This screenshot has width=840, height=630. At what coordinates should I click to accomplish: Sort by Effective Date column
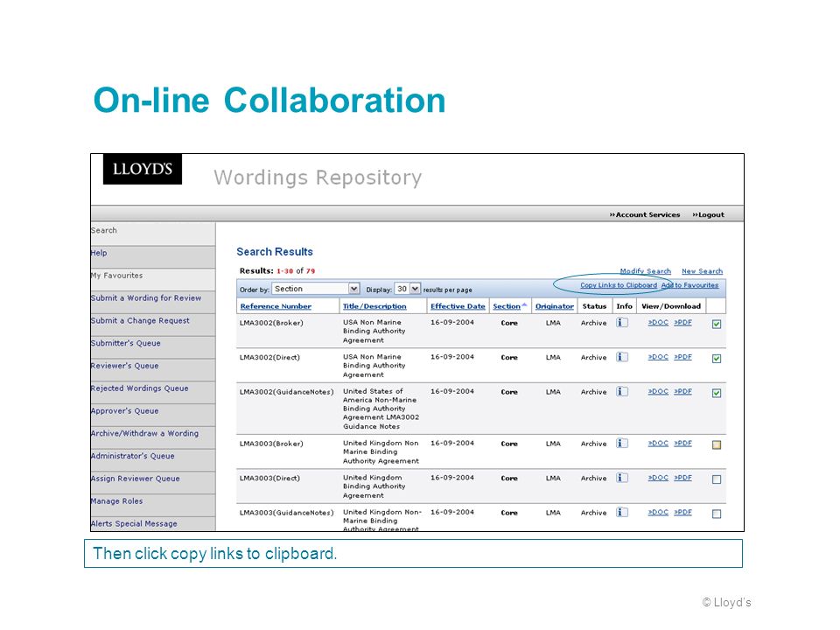click(458, 306)
